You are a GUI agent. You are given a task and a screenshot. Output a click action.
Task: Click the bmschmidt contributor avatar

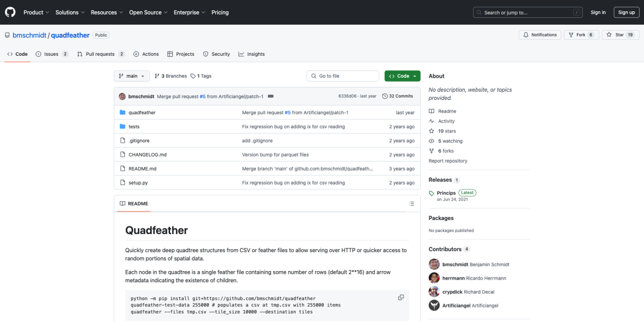click(x=434, y=264)
